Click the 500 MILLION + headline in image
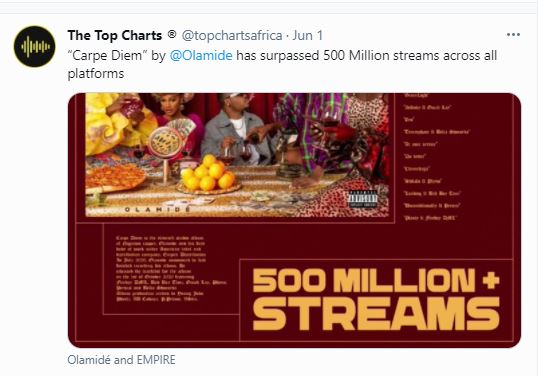This screenshot has width=552, height=376. click(x=376, y=280)
